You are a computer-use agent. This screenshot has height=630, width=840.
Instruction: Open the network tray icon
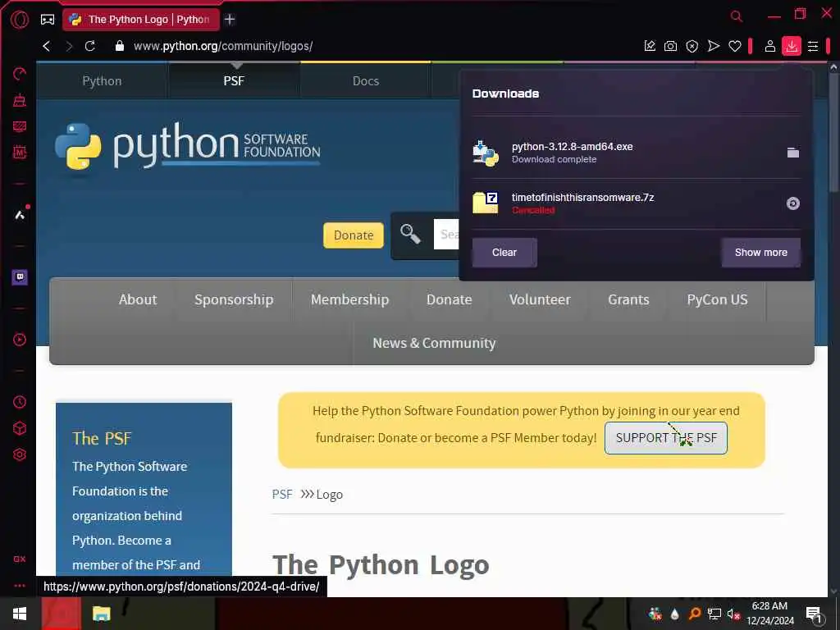pyautogui.click(x=714, y=614)
